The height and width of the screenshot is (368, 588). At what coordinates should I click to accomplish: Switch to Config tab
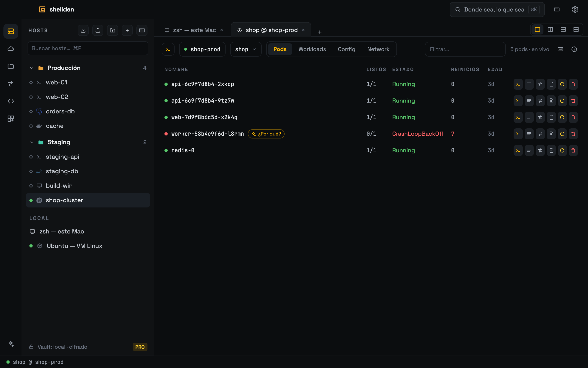346,49
